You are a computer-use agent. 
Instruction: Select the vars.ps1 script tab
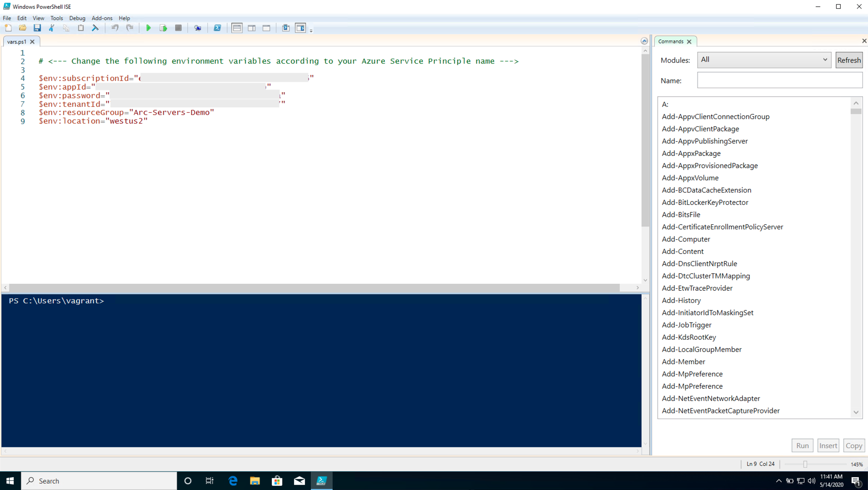[17, 41]
